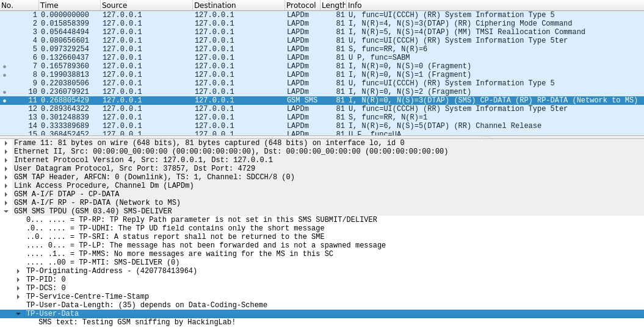Sort by the Length column header
644x331 pixels.
333,5
